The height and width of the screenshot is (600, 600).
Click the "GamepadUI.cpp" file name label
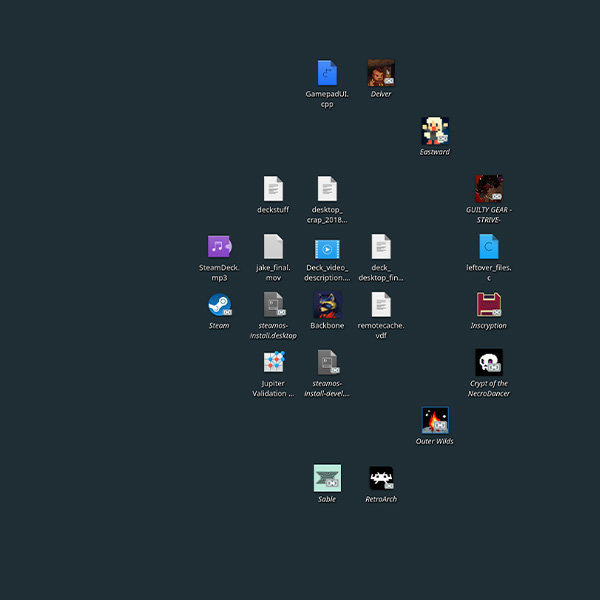click(327, 99)
